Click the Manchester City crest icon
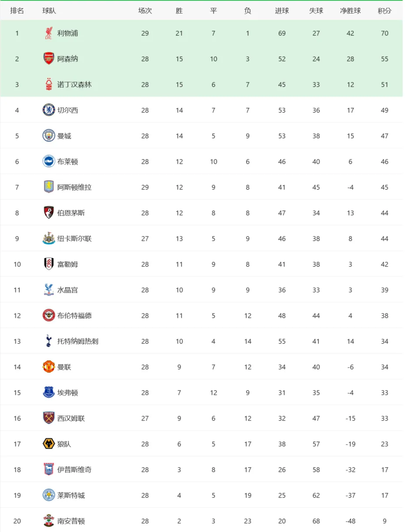418x532 pixels. tap(49, 136)
